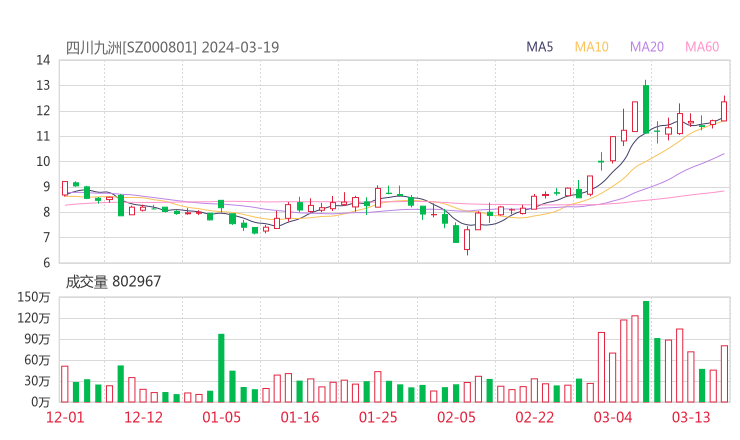This screenshot has width=740, height=440.
Task: Click the chart title 四川九洲[SZ000801] 2024-03-19
Action: [172, 47]
